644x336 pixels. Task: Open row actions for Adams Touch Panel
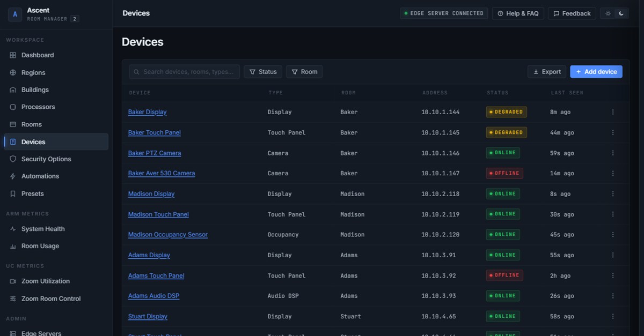pos(613,275)
